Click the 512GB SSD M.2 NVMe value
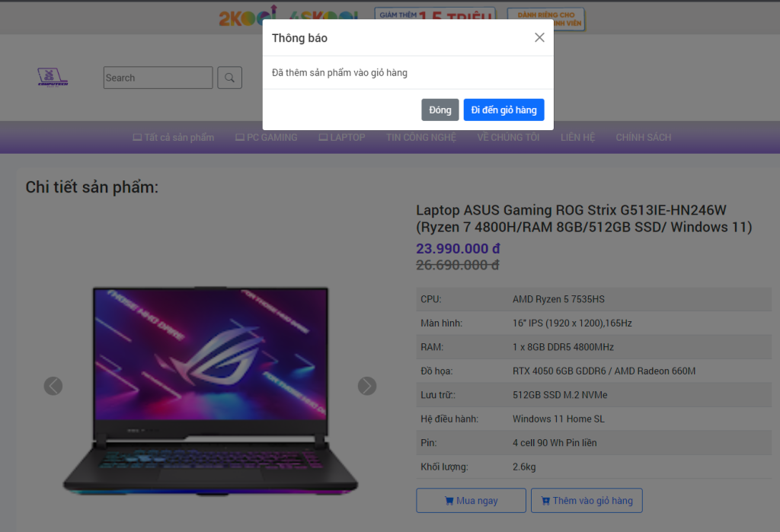The image size is (780, 532). pos(560,395)
